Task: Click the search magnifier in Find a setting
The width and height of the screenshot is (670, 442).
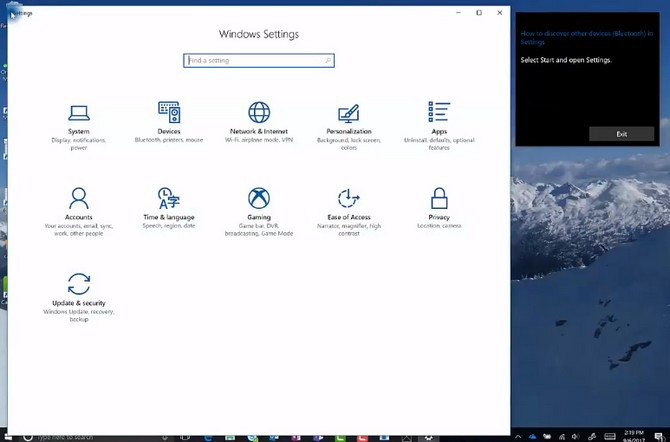Action: point(327,61)
